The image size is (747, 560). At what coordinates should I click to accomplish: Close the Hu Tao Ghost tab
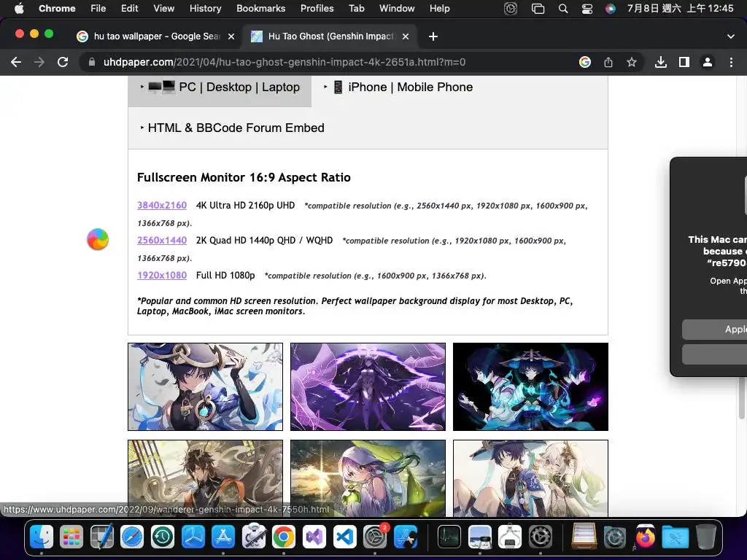coord(406,36)
